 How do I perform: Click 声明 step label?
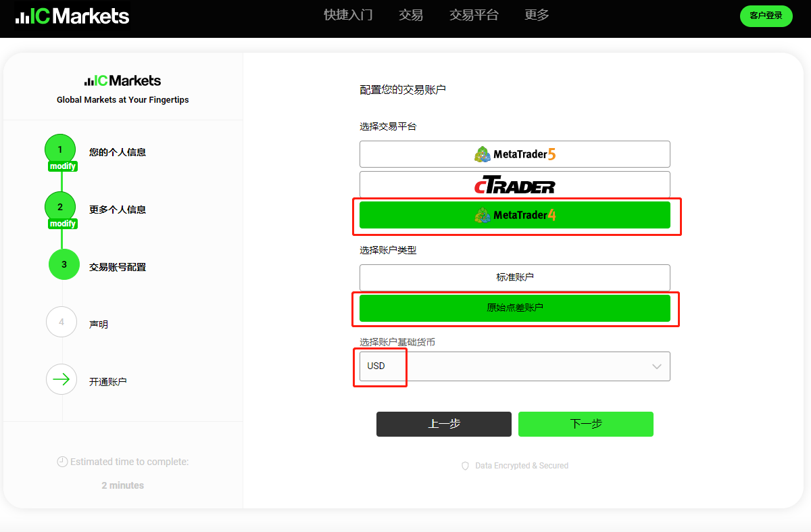pos(99,324)
